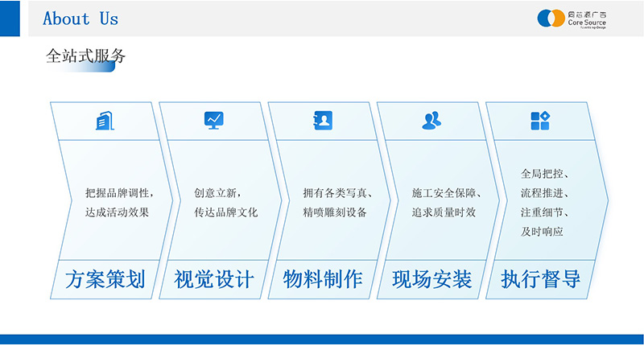Select the contact book icon above 物料制作
Image resolution: width=644 pixels, height=346 pixels.
point(322,121)
